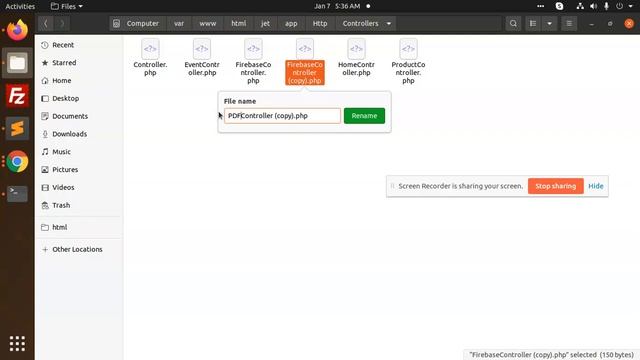Click the File name input field
This screenshot has height=360, width=640.
tap(282, 116)
